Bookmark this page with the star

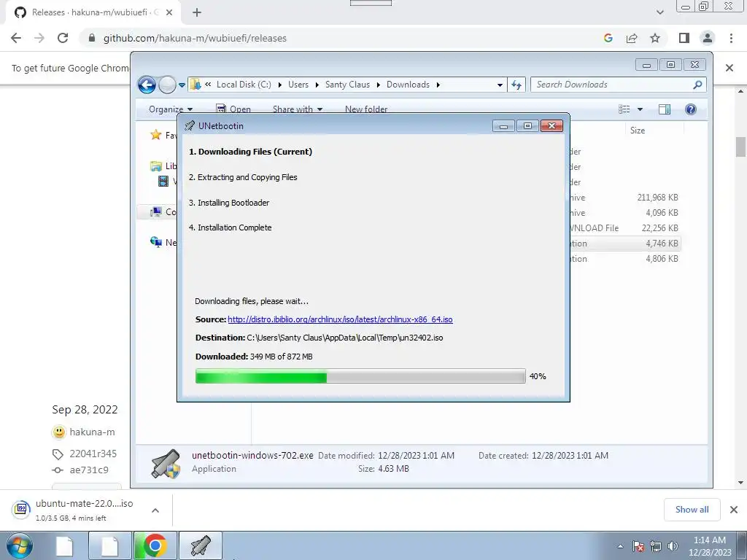tap(655, 38)
